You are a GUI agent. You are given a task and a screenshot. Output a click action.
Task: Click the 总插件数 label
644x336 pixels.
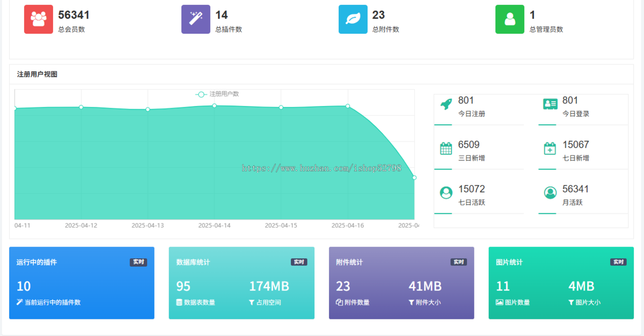pyautogui.click(x=229, y=29)
